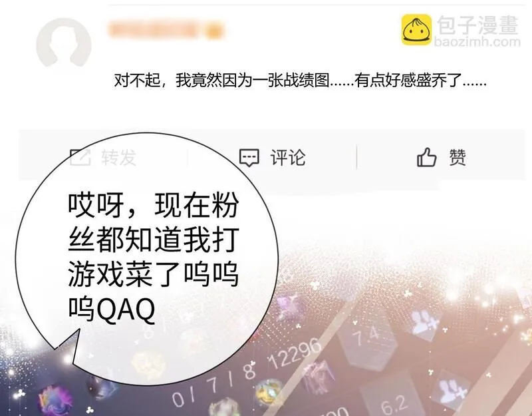
Task: Click the post text about 盛乔
Action: [x=301, y=81]
